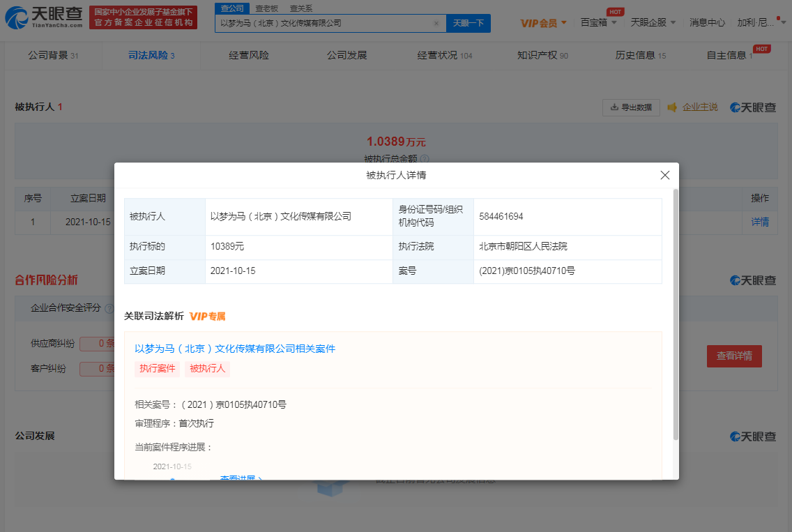The width and height of the screenshot is (792, 532).
Task: Switch to 经营风险 tab
Action: tap(248, 56)
